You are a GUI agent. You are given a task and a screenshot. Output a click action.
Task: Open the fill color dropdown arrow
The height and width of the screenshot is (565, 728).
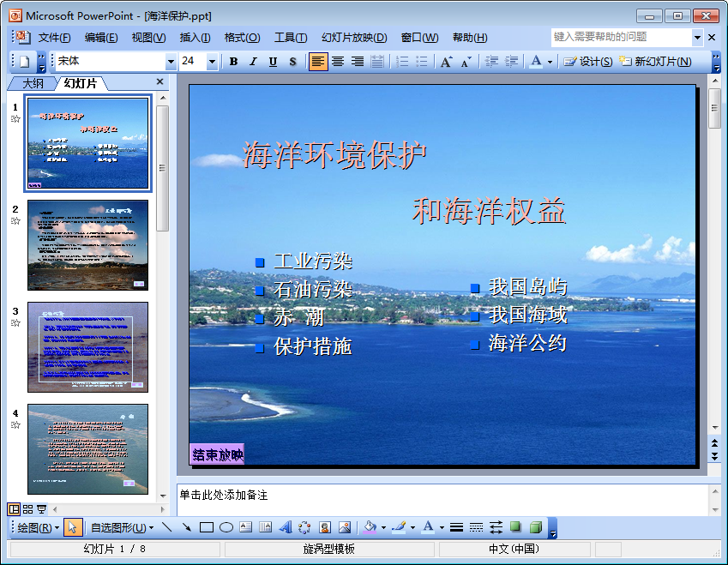(383, 528)
